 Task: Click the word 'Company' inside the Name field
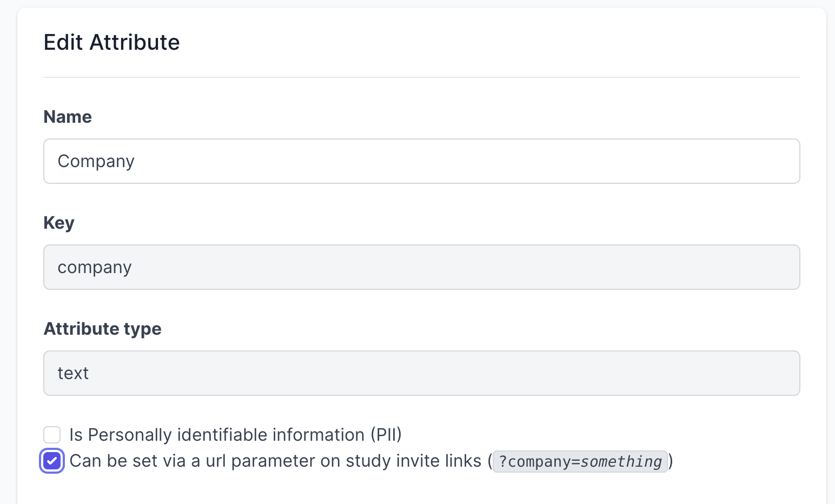pos(96,161)
